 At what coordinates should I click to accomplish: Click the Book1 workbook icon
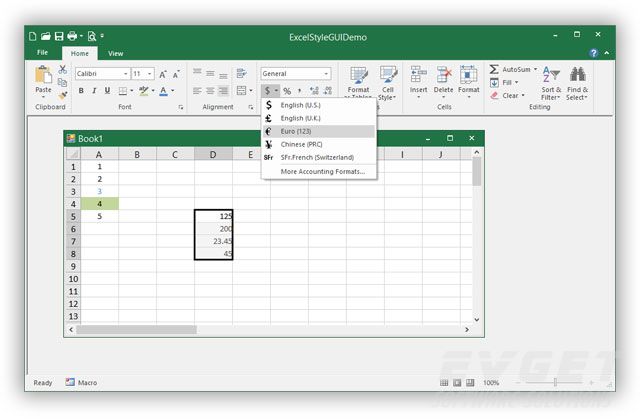71,138
